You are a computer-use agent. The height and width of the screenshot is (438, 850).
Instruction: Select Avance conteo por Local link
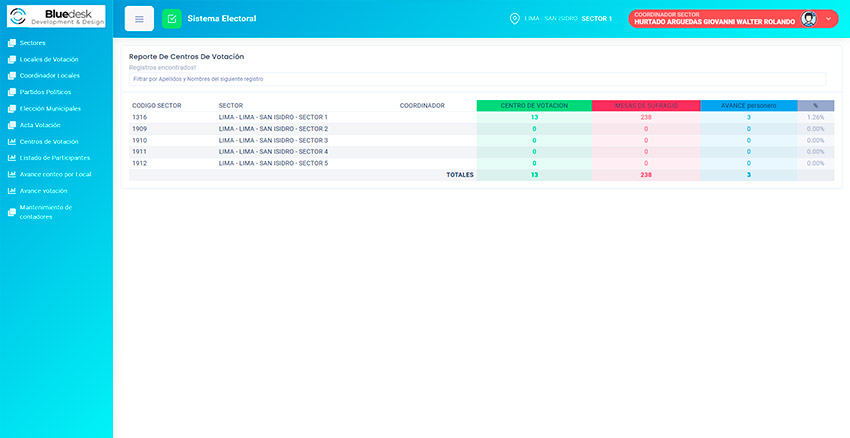tap(55, 174)
